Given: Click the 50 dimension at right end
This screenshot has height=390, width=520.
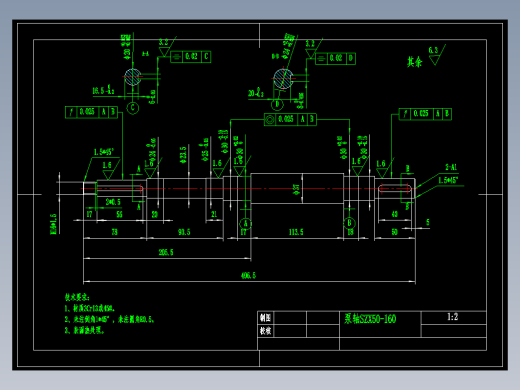Looking at the screenshot, I should pyautogui.click(x=394, y=232).
